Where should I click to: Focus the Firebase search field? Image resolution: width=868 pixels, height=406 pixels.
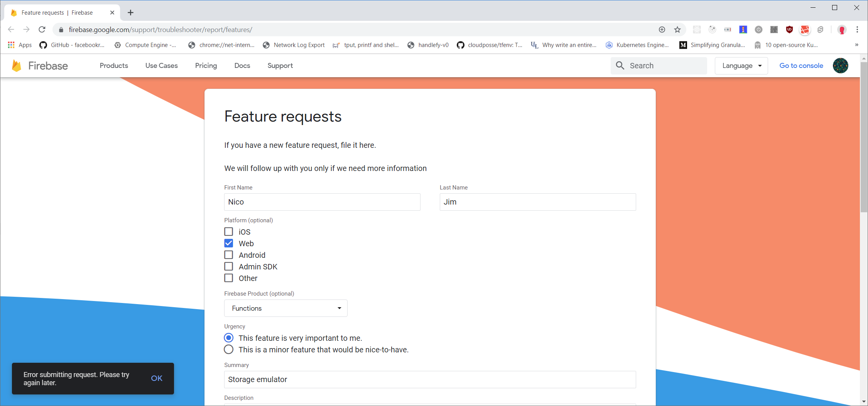click(659, 66)
